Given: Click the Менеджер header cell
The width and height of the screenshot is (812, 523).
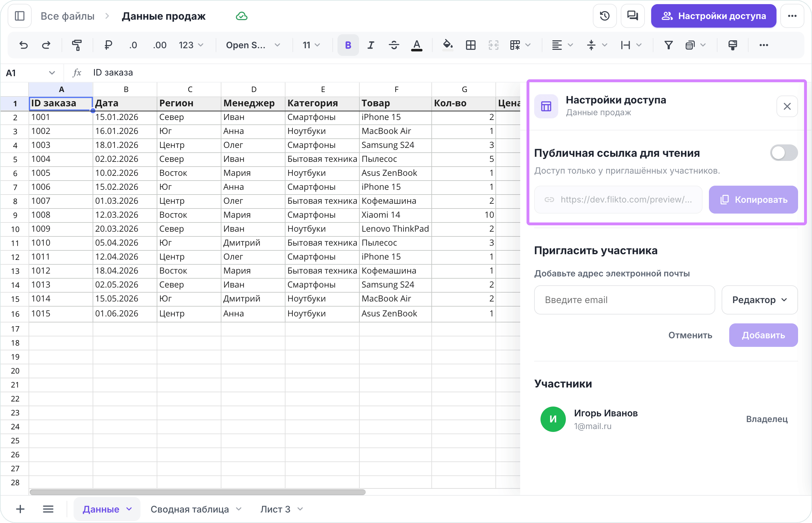Looking at the screenshot, I should (x=253, y=103).
